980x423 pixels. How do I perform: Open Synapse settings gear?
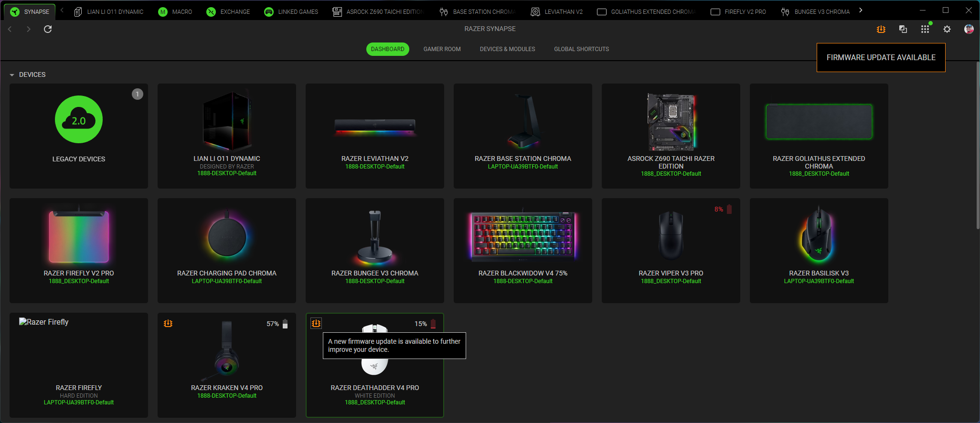[947, 29]
